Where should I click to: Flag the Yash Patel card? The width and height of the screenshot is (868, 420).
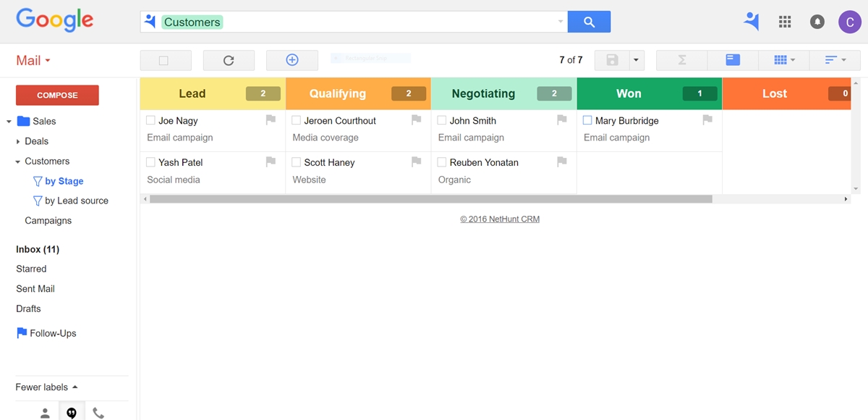click(271, 162)
